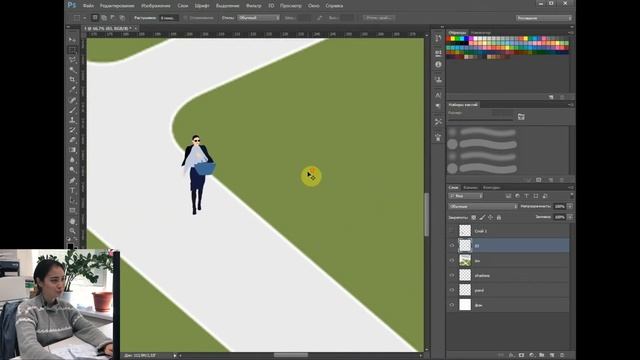Image resolution: width=640 pixels, height=360 pixels.
Task: Toggle the anti-aliasing (Сглаживание) checkbox
Action: tap(185, 18)
